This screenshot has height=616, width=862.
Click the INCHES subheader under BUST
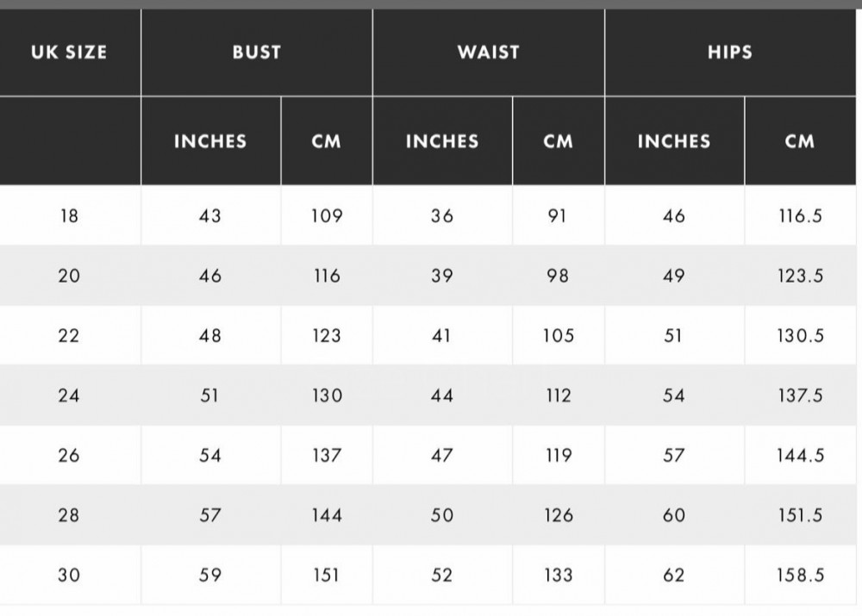pos(210,141)
